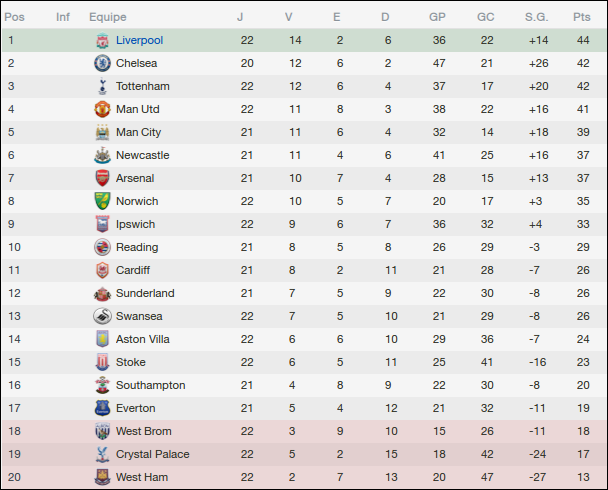The width and height of the screenshot is (608, 490).
Task: Sort by Pos column header
Action: pos(15,17)
